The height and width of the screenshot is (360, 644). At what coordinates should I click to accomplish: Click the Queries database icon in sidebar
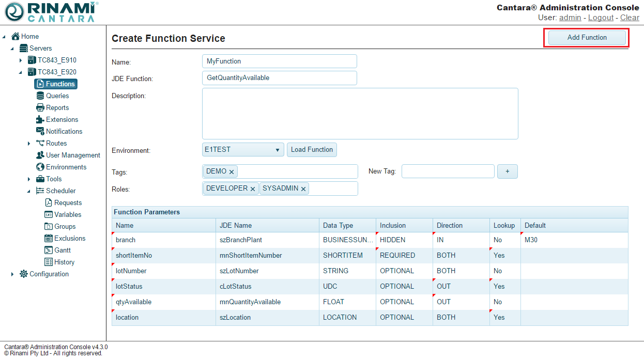40,96
